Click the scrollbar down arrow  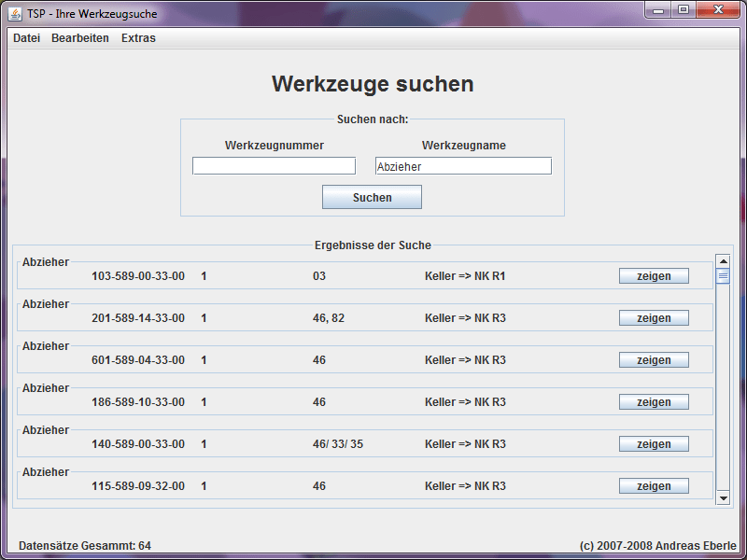click(x=722, y=497)
